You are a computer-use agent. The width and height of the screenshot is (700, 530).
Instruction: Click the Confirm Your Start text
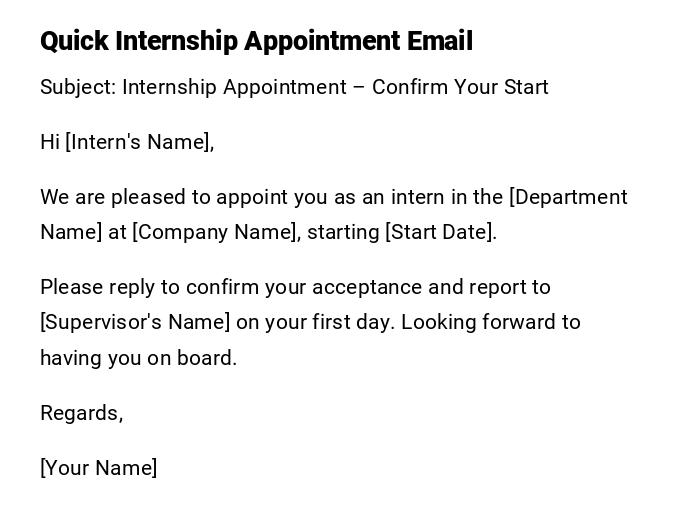460,88
